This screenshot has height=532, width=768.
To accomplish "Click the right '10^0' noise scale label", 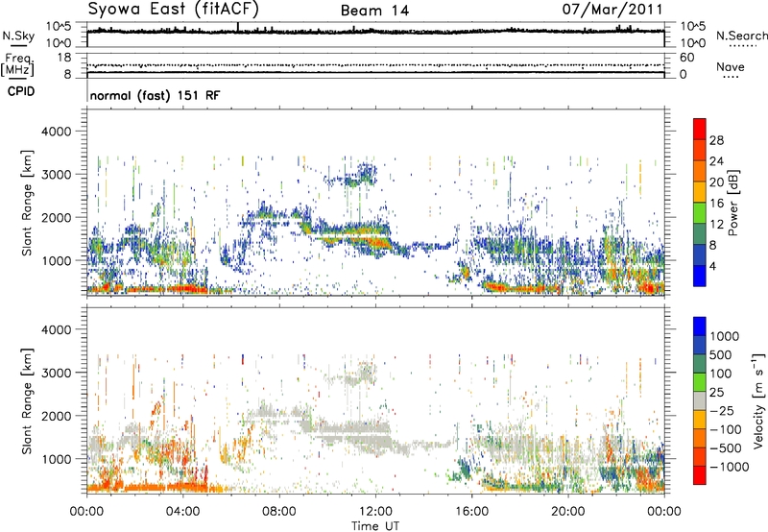I will [x=693, y=43].
